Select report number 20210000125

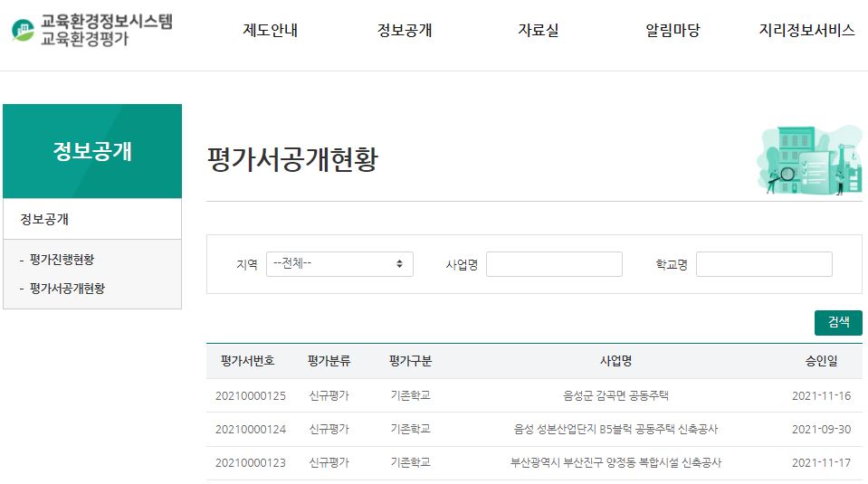pos(250,396)
